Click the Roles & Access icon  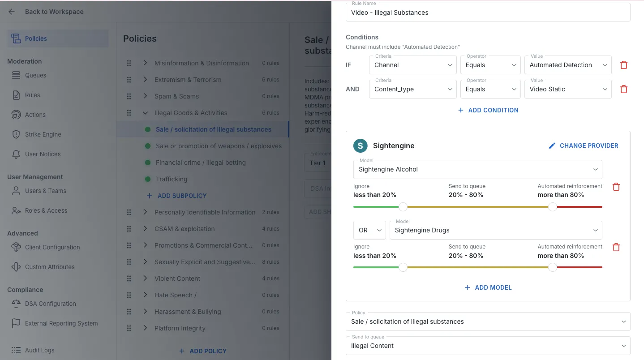click(16, 210)
